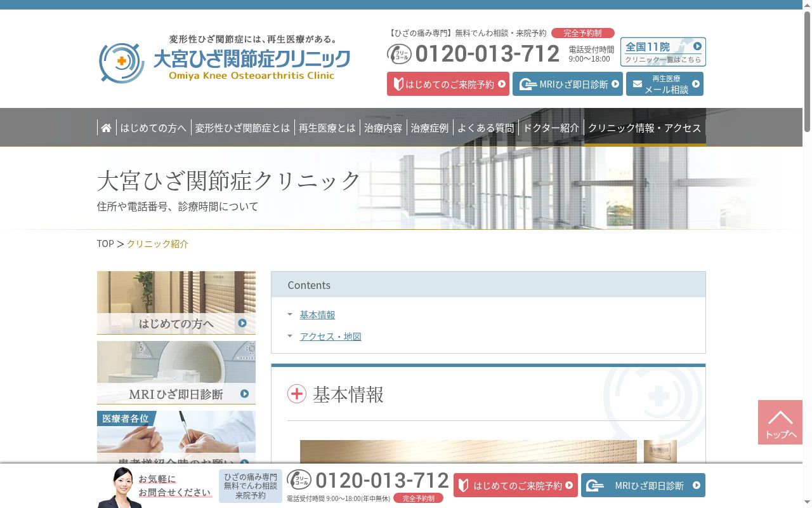Image resolution: width=812 pixels, height=508 pixels.
Task: Click large clinic photo under 基本情報
Action: (x=468, y=451)
